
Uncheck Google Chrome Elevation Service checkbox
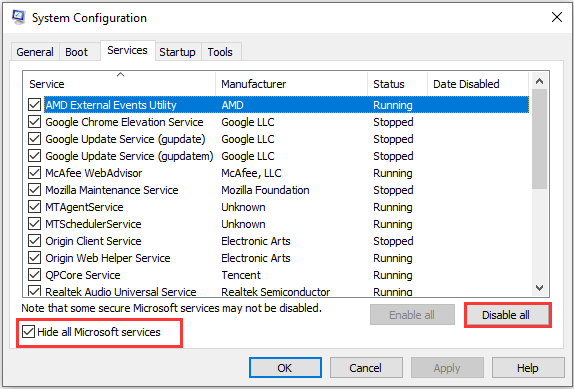pos(34,122)
